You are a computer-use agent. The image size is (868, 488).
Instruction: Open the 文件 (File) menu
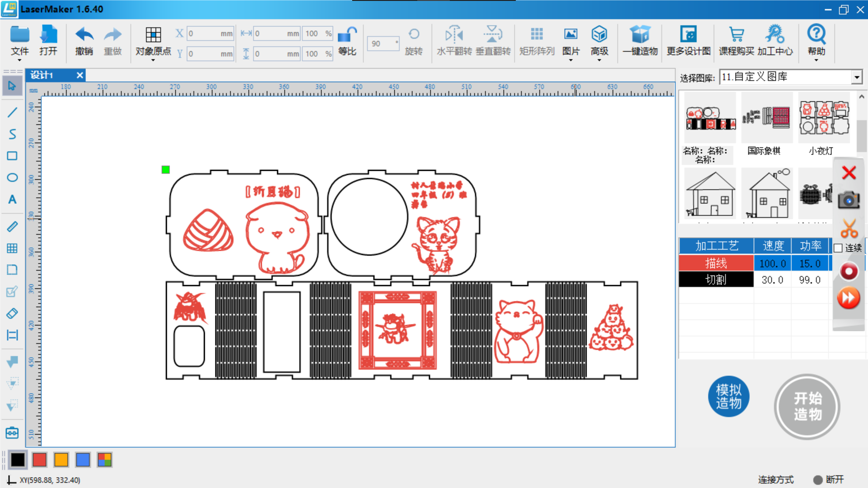[x=19, y=42]
